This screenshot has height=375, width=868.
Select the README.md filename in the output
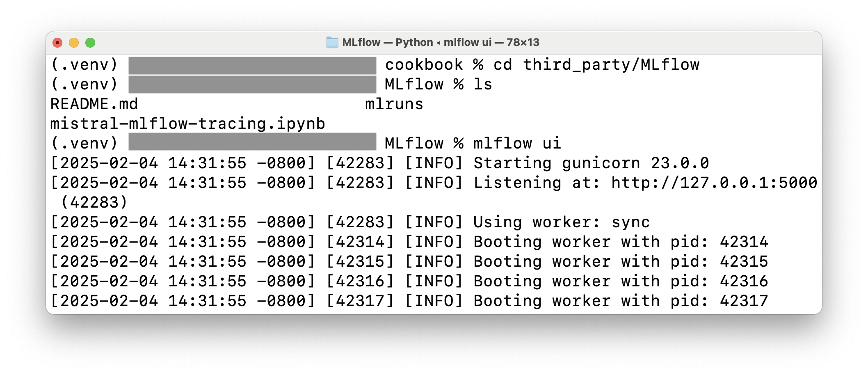[93, 103]
